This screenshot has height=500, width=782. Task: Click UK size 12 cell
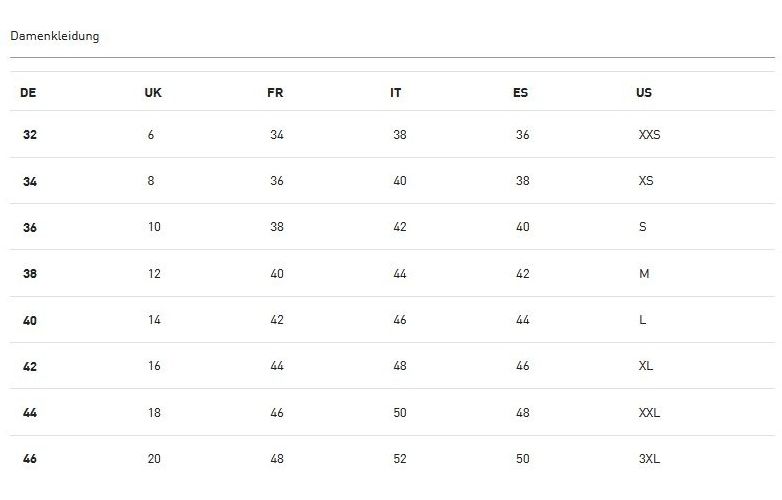tap(154, 274)
